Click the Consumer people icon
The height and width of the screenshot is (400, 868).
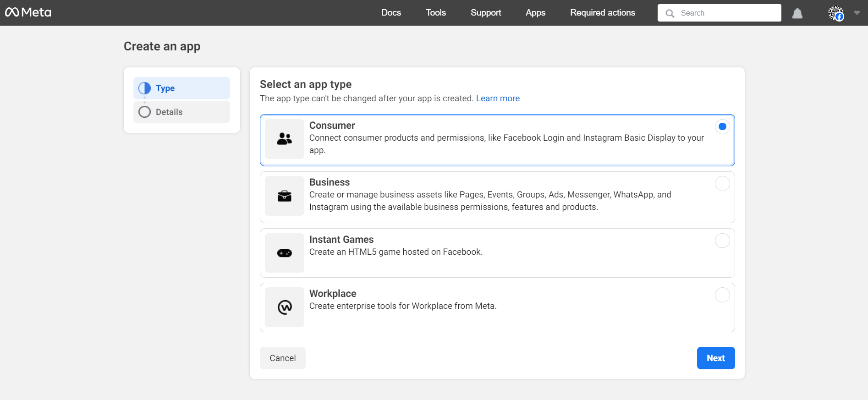coord(285,139)
